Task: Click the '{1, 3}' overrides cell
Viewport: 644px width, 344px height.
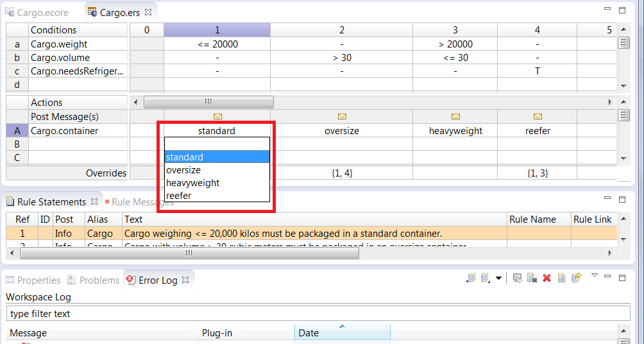Action: pos(538,173)
